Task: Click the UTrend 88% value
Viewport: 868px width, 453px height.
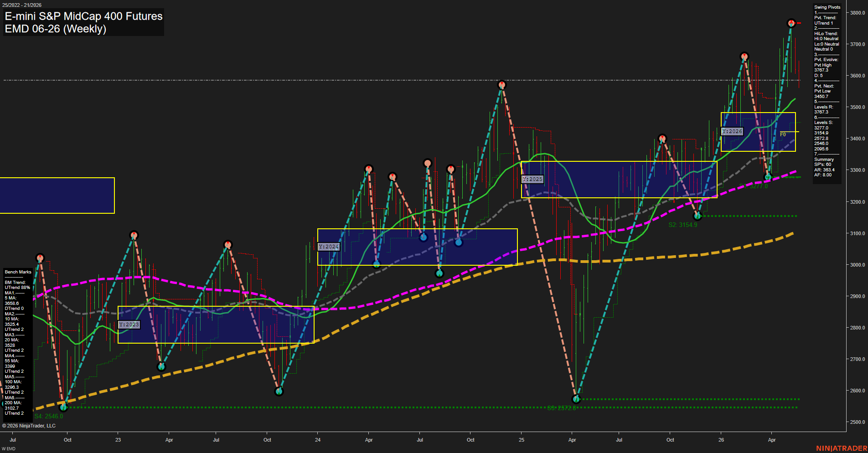Action: (x=17, y=288)
